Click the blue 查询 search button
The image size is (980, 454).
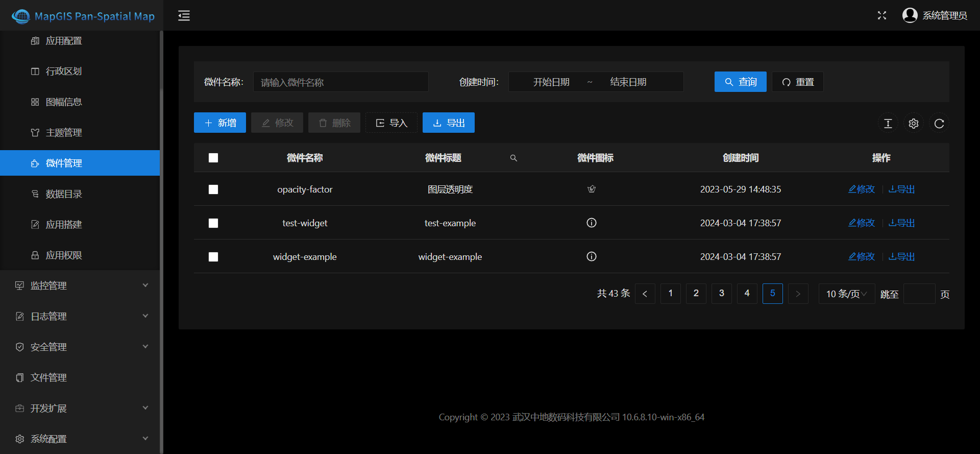tap(741, 82)
